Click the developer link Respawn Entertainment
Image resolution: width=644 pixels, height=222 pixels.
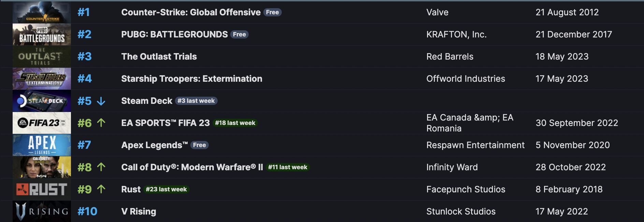(x=475, y=145)
